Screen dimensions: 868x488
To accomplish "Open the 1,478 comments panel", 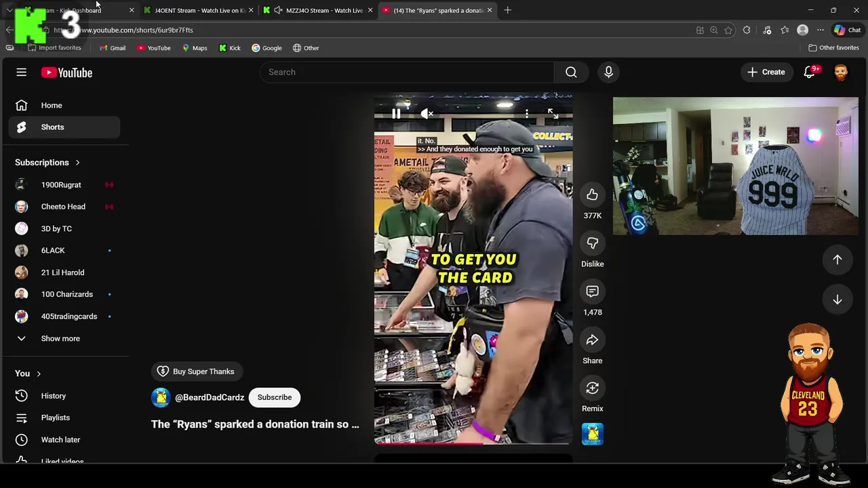I will point(592,292).
